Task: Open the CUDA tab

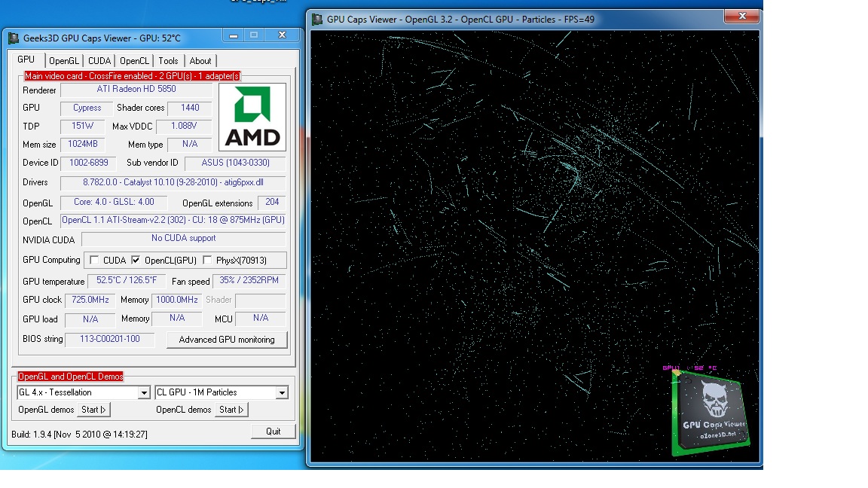Action: 99,61
